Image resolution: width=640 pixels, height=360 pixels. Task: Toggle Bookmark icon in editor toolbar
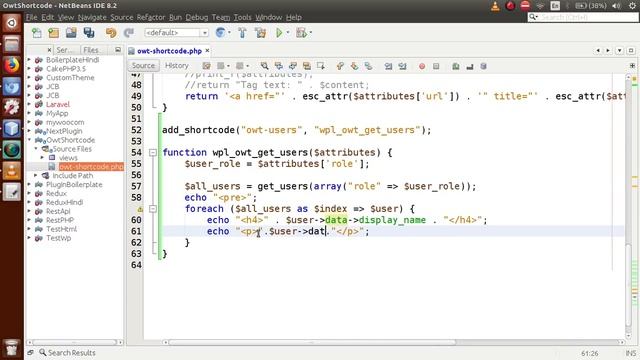click(x=368, y=66)
